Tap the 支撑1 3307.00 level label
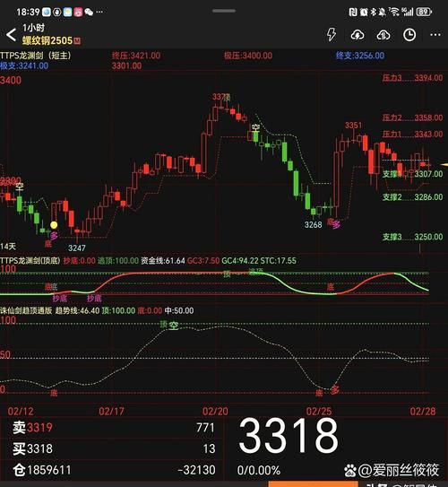 point(412,174)
